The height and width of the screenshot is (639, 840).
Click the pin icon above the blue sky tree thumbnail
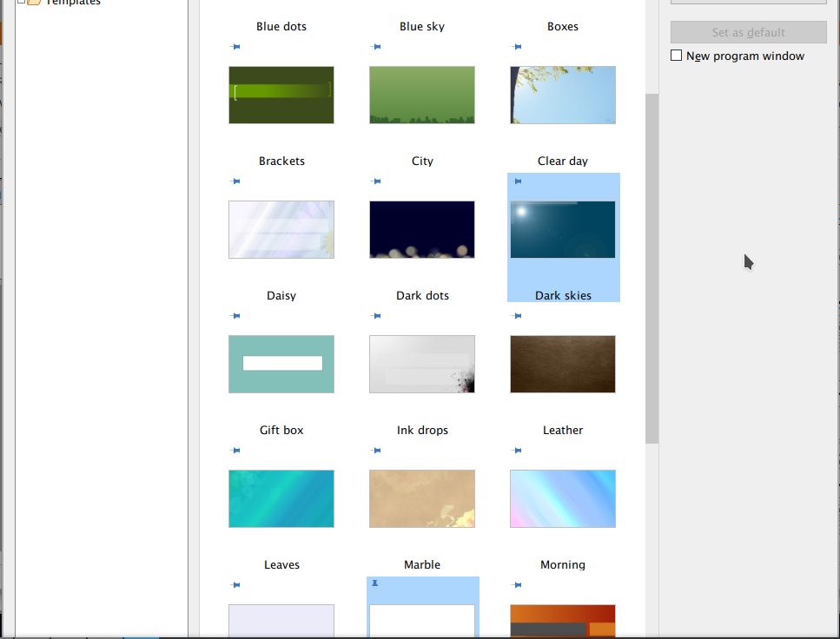(x=517, y=47)
